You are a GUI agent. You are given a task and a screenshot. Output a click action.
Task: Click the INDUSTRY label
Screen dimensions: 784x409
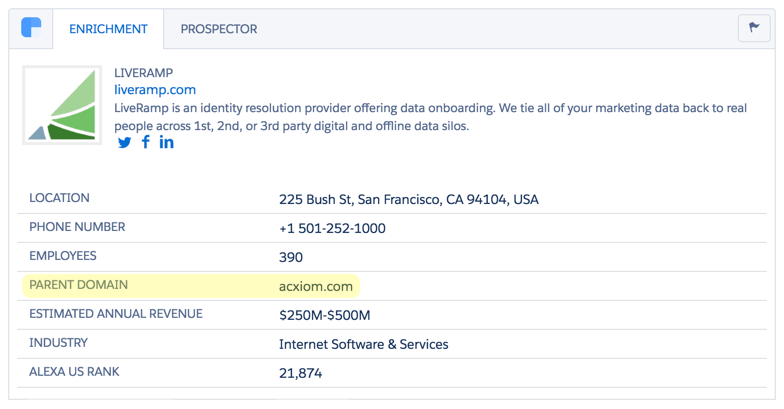click(58, 343)
